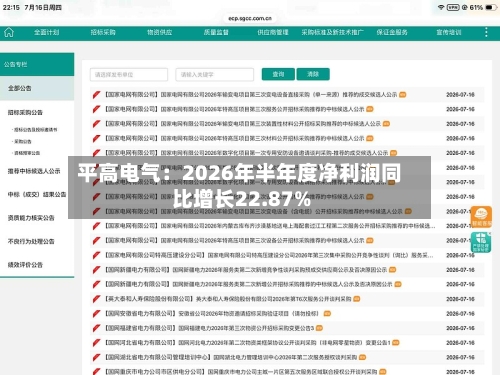Click red pen icon of 变电设备直接采购 row
The width and height of the screenshot is (500, 375).
[96, 95]
